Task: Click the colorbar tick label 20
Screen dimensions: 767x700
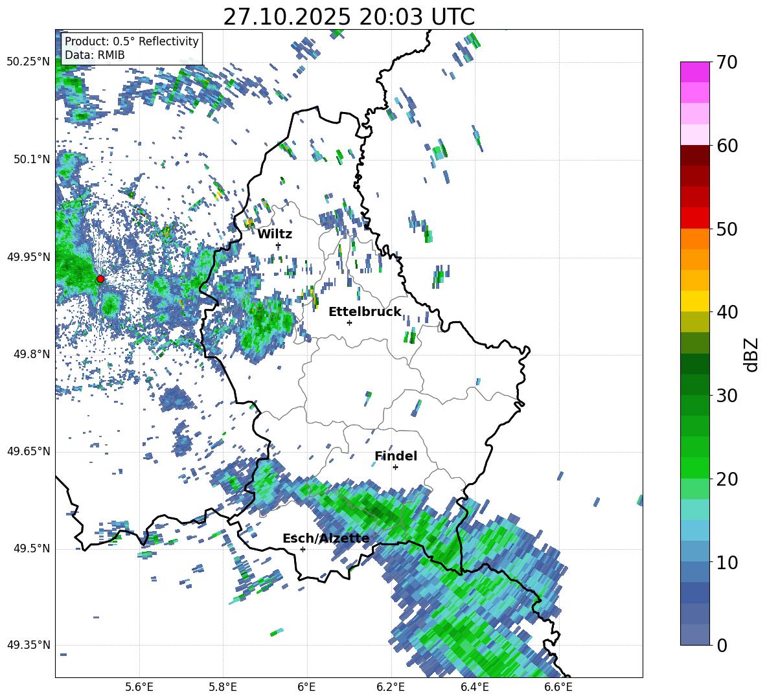Action: tap(727, 479)
